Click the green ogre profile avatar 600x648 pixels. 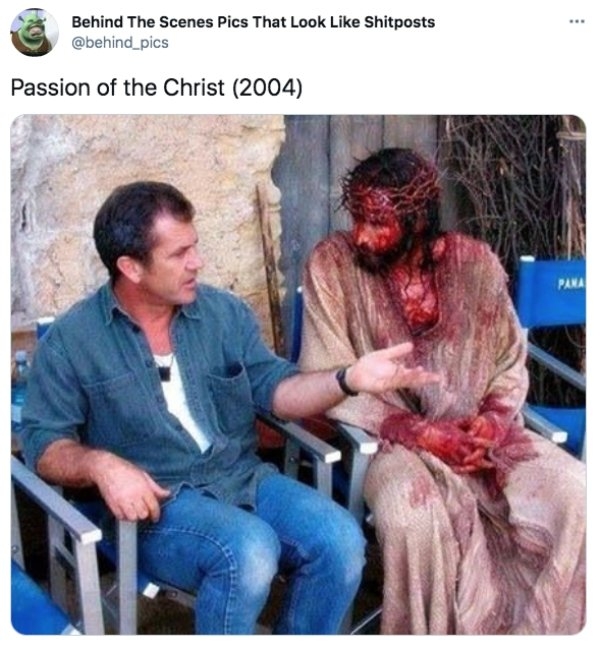[34, 32]
